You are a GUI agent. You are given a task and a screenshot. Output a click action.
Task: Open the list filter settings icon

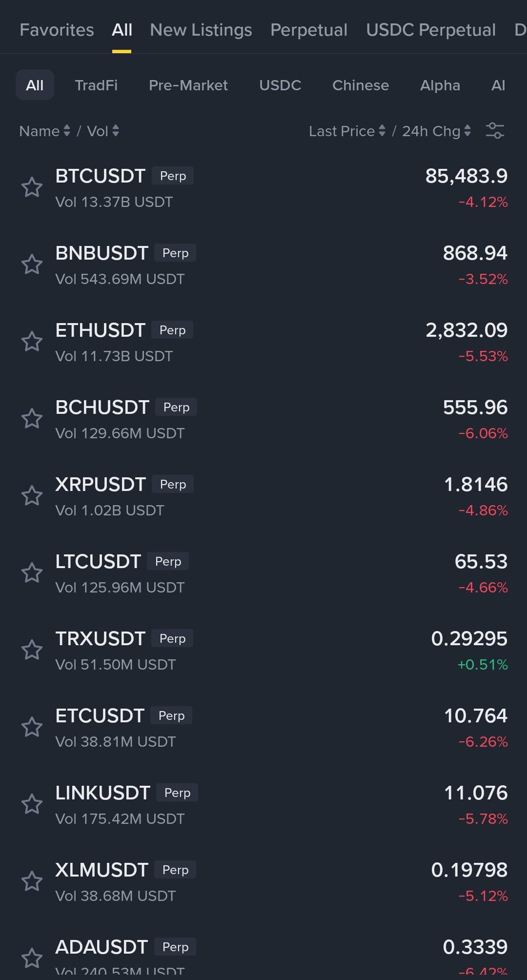495,131
